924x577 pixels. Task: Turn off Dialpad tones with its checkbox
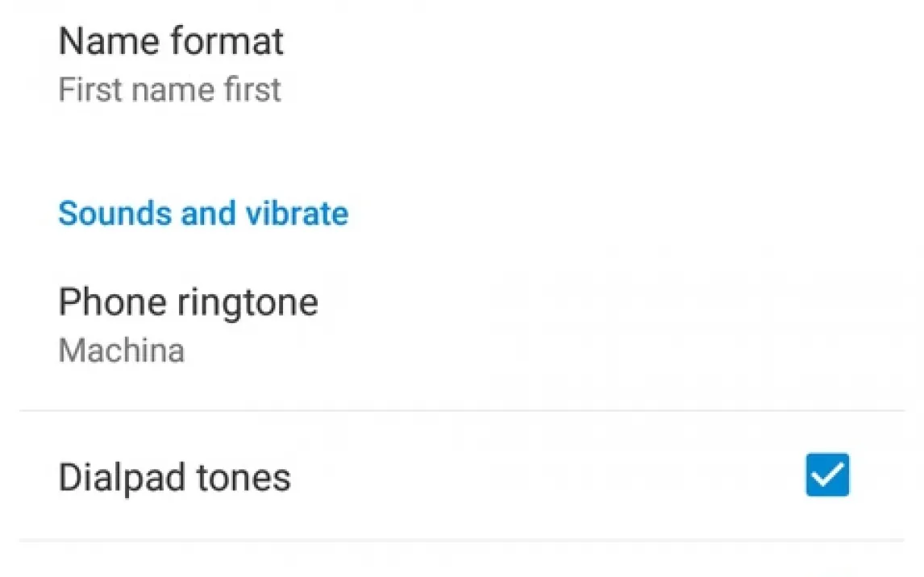(827, 475)
